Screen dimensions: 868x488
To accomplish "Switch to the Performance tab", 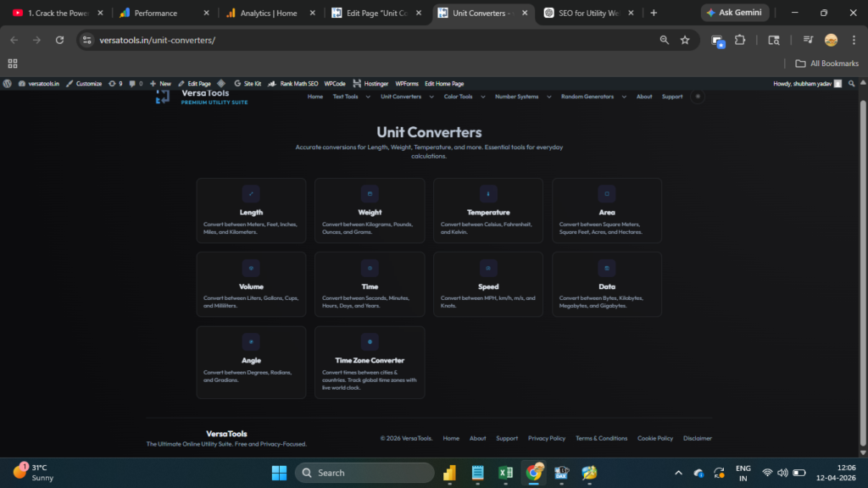I will 164,13.
